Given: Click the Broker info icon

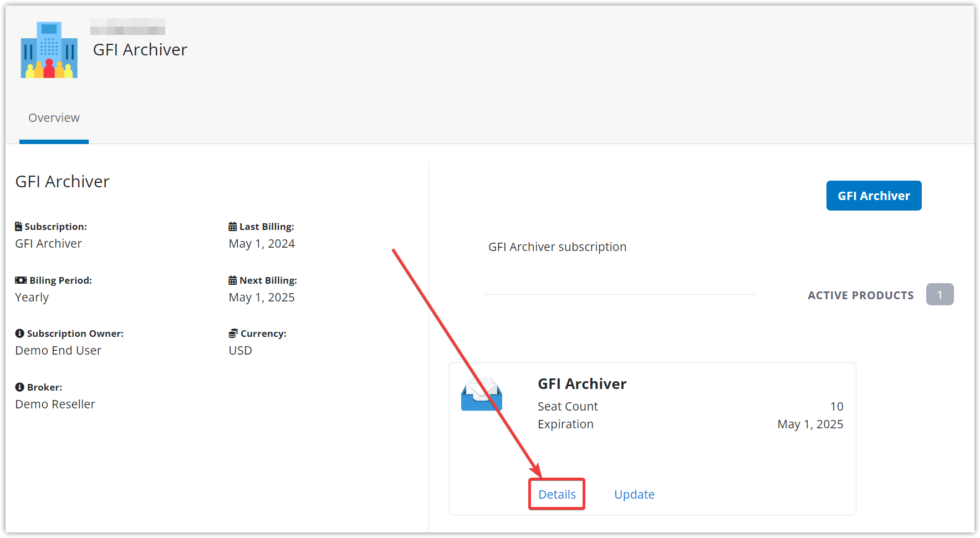Looking at the screenshot, I should (19, 387).
